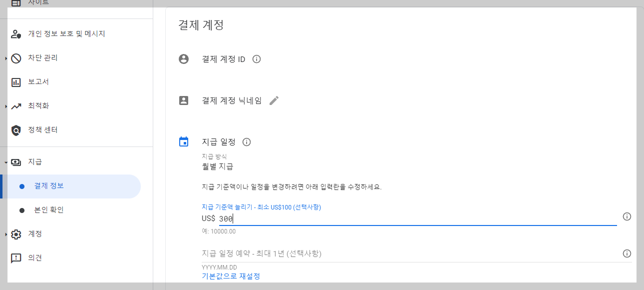Click the 결제 계정 ID account icon
This screenshot has height=290, width=644.
click(x=184, y=59)
